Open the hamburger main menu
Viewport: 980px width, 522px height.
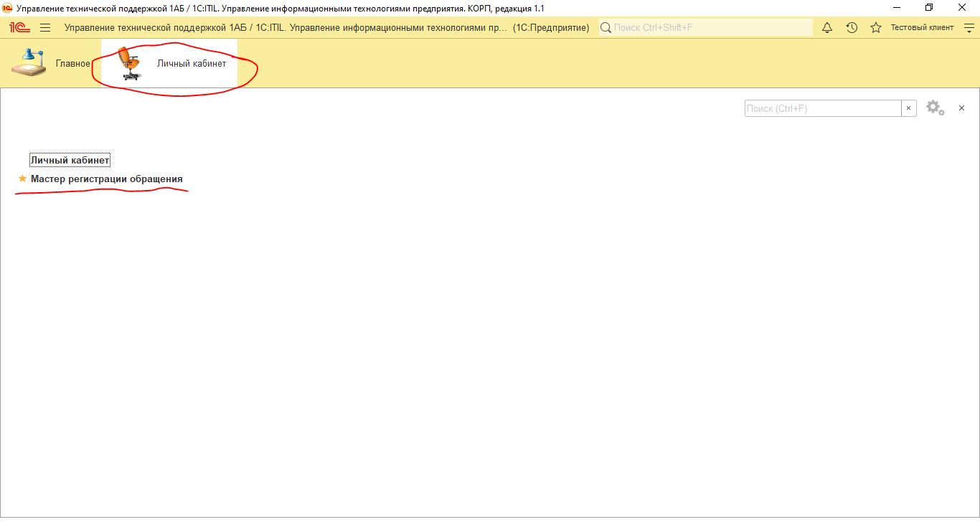(45, 28)
